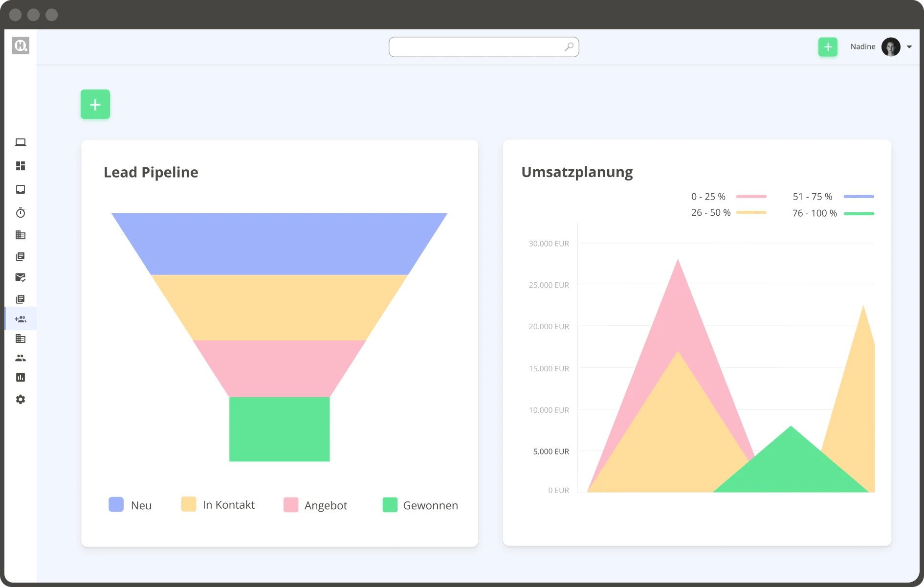
Task: Click the 5.000 EUR axis label
Action: pos(551,452)
